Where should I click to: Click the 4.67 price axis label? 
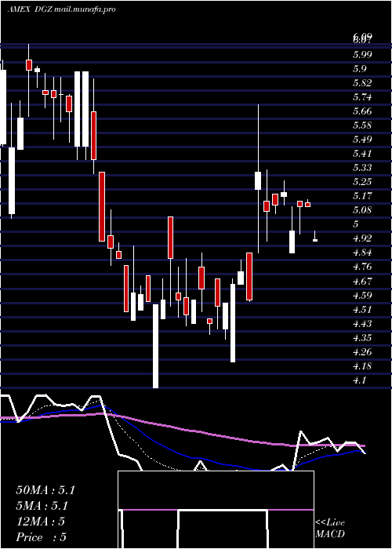pos(362,281)
